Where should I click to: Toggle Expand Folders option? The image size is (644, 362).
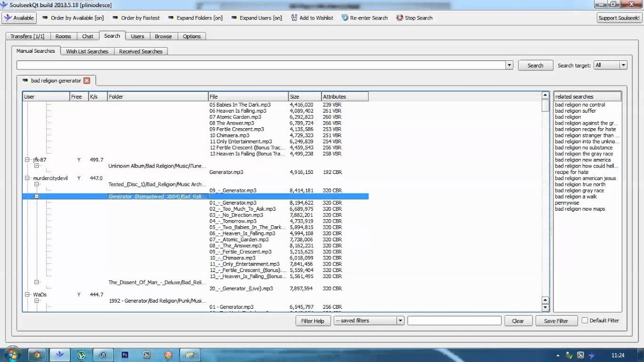click(x=195, y=18)
